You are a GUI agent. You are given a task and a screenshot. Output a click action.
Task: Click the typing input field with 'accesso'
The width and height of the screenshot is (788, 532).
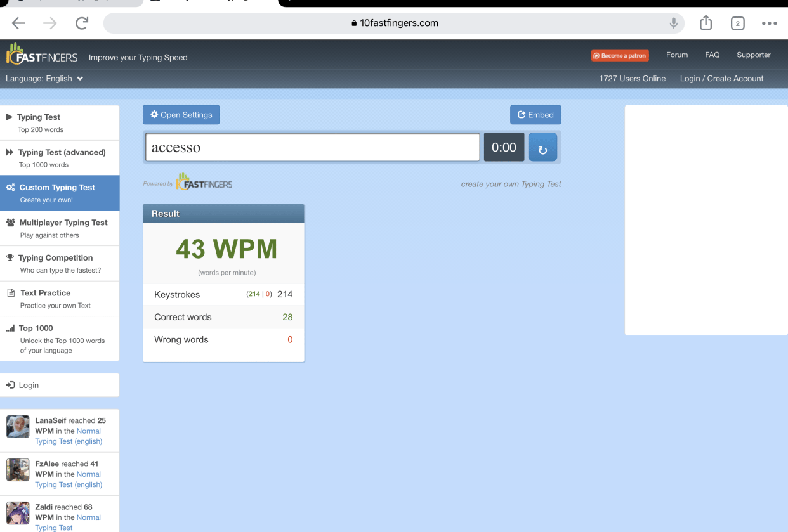click(x=312, y=148)
